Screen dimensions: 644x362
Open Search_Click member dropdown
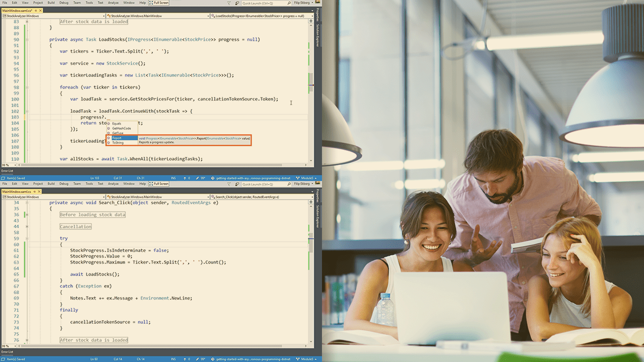pyautogui.click(x=262, y=197)
